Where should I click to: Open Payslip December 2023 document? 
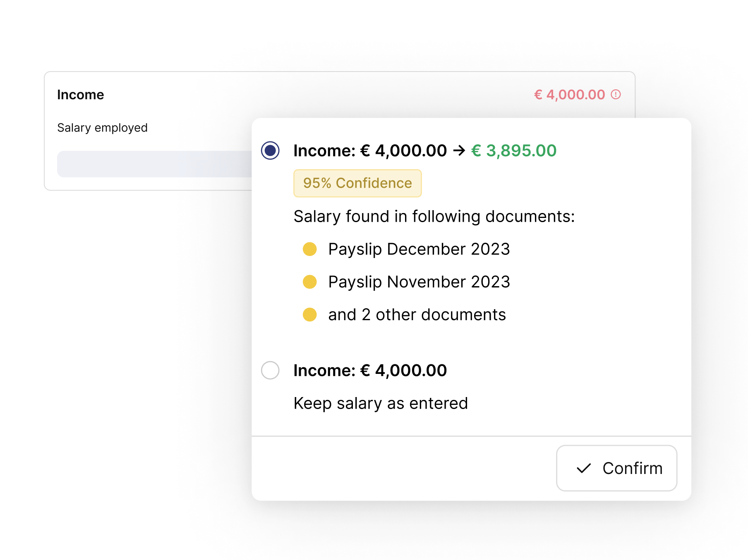pos(419,249)
